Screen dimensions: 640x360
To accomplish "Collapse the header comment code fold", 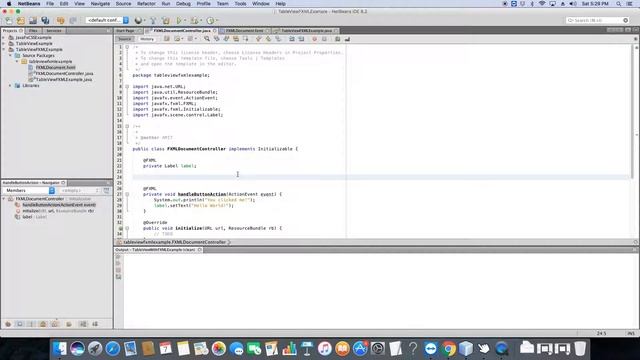I will [127, 47].
